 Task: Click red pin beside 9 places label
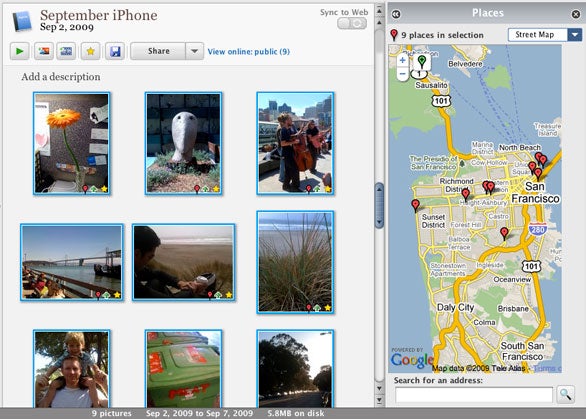(x=394, y=35)
